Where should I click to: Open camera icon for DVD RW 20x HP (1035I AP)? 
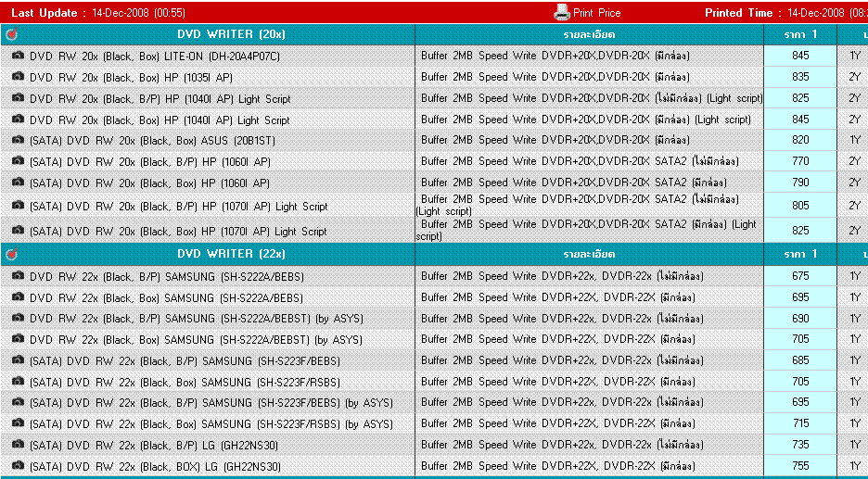(19, 76)
